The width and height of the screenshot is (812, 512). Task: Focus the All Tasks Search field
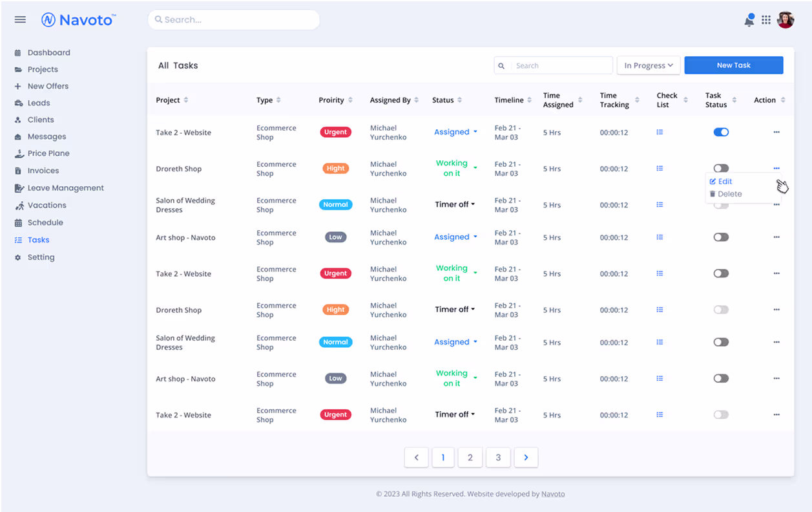[554, 65]
